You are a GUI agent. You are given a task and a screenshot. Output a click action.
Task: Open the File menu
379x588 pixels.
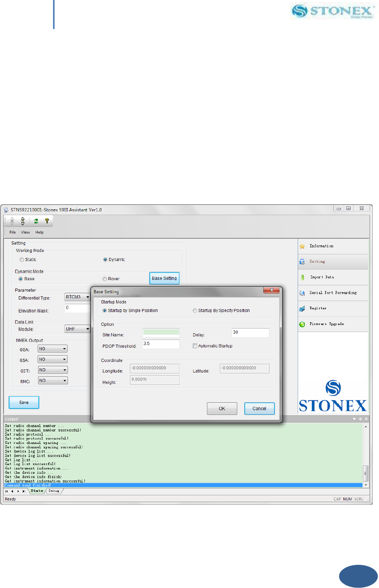pos(13,232)
